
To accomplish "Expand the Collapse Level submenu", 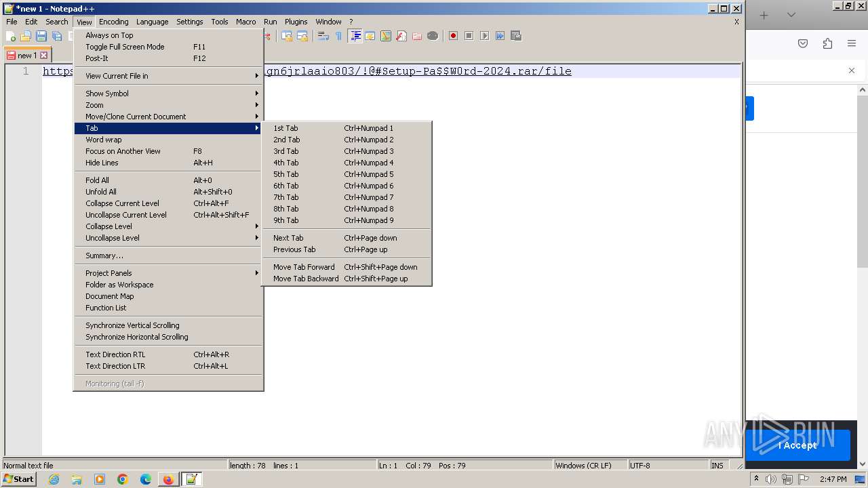I will [168, 226].
